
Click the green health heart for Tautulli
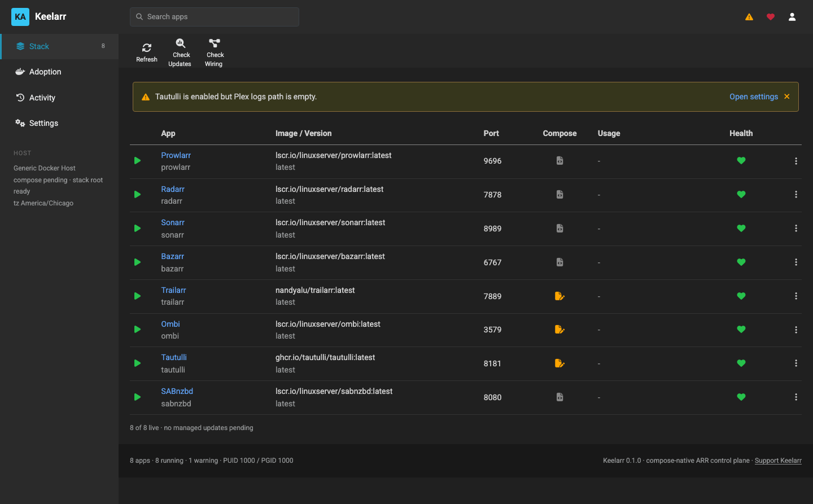click(x=741, y=363)
